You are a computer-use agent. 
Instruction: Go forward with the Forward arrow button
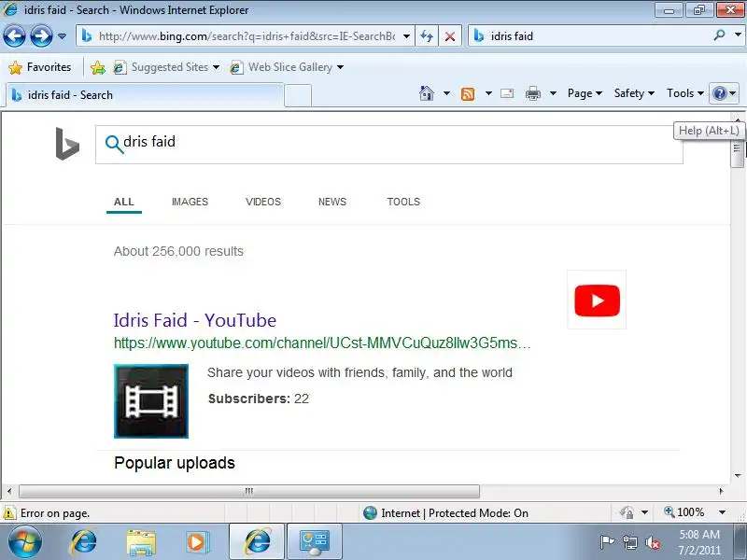[41, 36]
